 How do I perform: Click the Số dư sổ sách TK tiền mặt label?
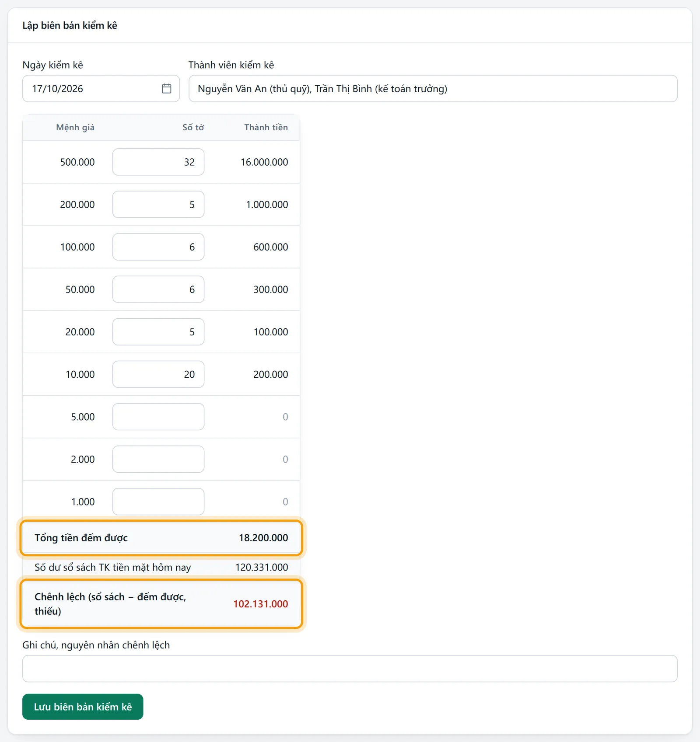click(x=112, y=567)
